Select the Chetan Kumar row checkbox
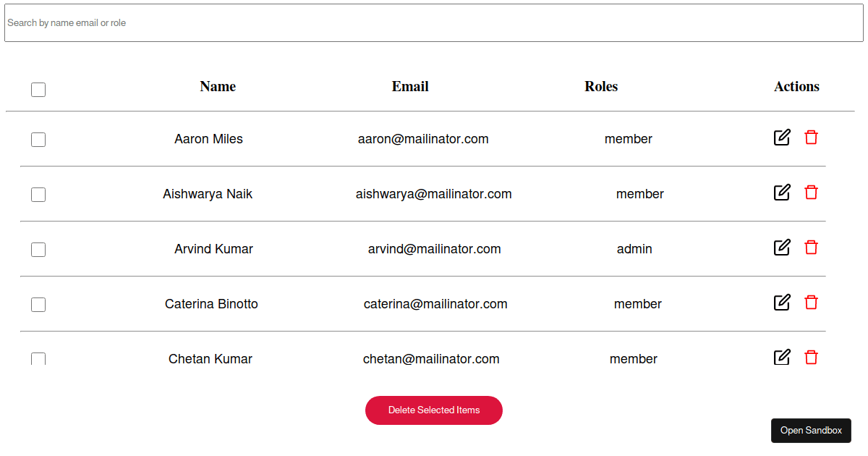Viewport: 868px width, 456px height. (x=38, y=359)
